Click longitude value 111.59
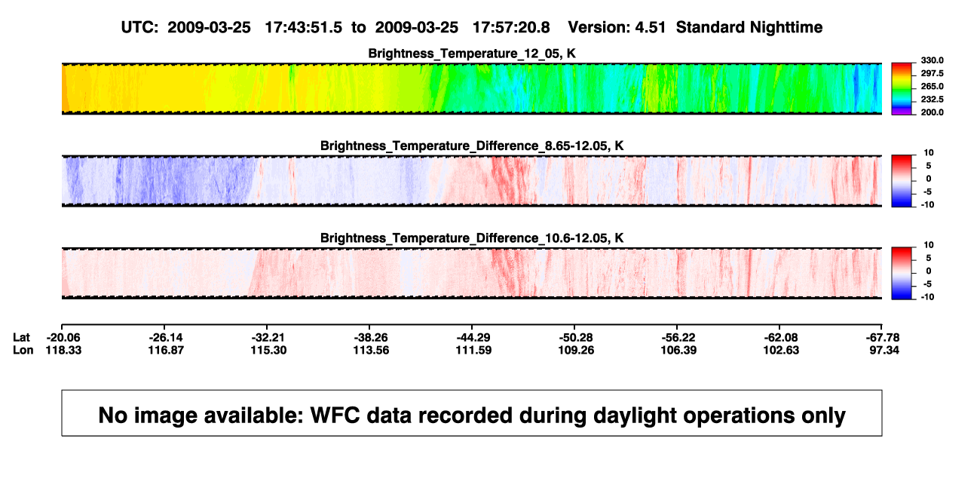The height and width of the screenshot is (503, 980). [x=472, y=350]
